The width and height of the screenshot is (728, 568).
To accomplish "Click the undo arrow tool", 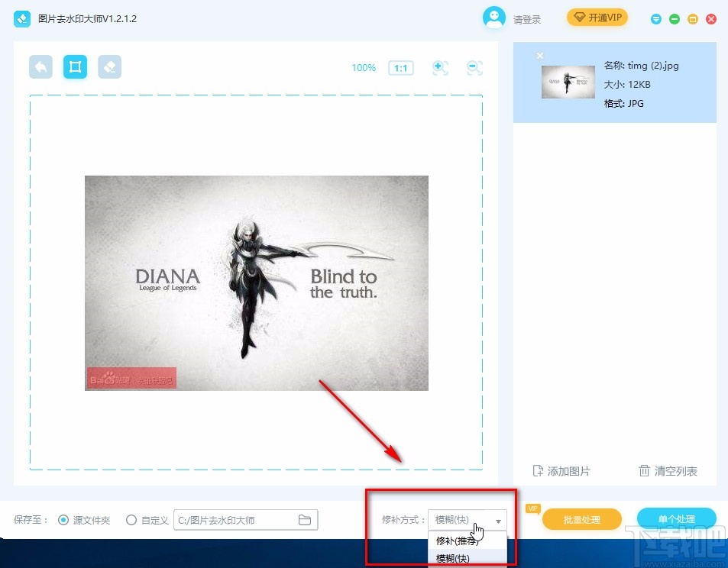I will (40, 67).
